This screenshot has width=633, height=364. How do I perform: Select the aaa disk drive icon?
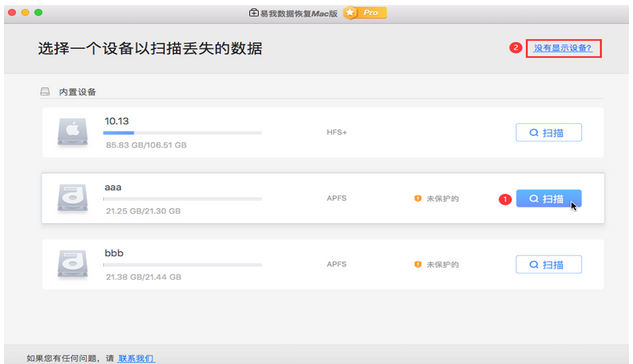click(x=73, y=198)
